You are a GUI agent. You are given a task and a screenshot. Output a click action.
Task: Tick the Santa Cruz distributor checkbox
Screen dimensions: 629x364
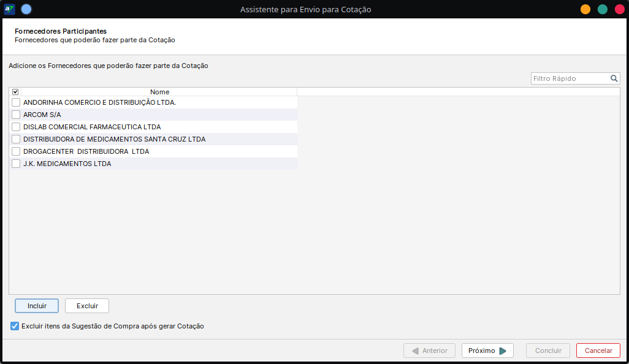coord(16,139)
